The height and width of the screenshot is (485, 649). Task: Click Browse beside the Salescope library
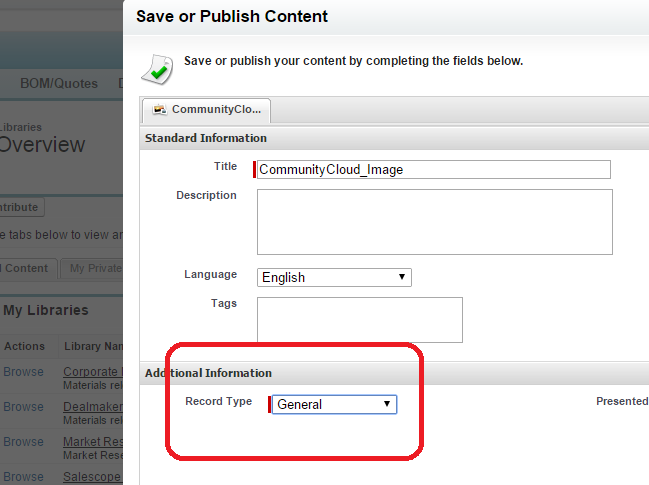23,476
